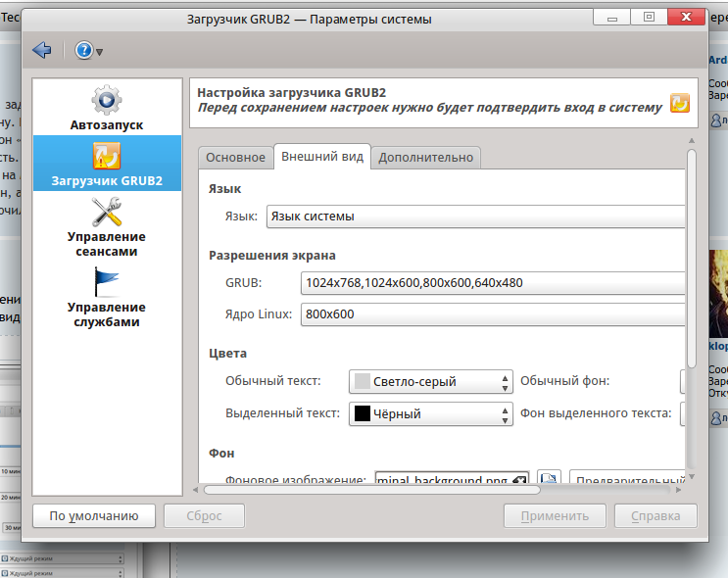This screenshot has width=728, height=578.
Task: Close the GRUB2 settings window
Action: (686, 18)
